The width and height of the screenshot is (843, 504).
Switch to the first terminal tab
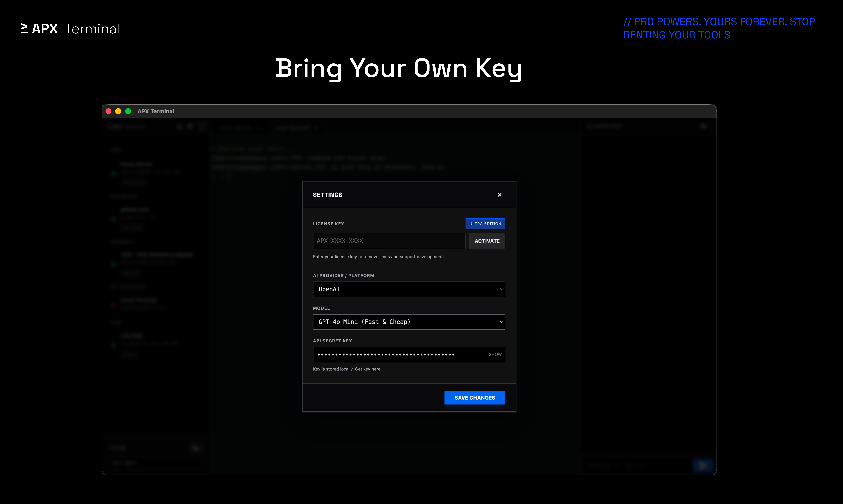pyautogui.click(x=236, y=128)
